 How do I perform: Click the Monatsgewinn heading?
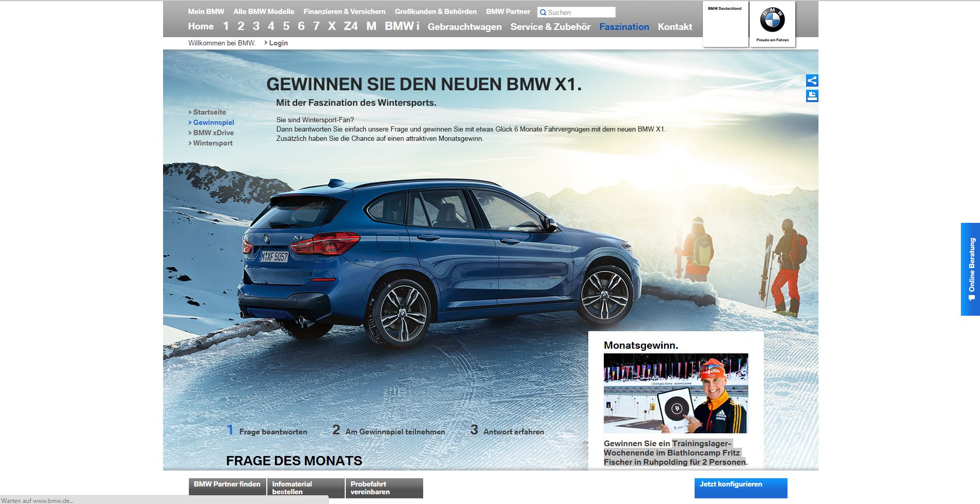click(641, 345)
